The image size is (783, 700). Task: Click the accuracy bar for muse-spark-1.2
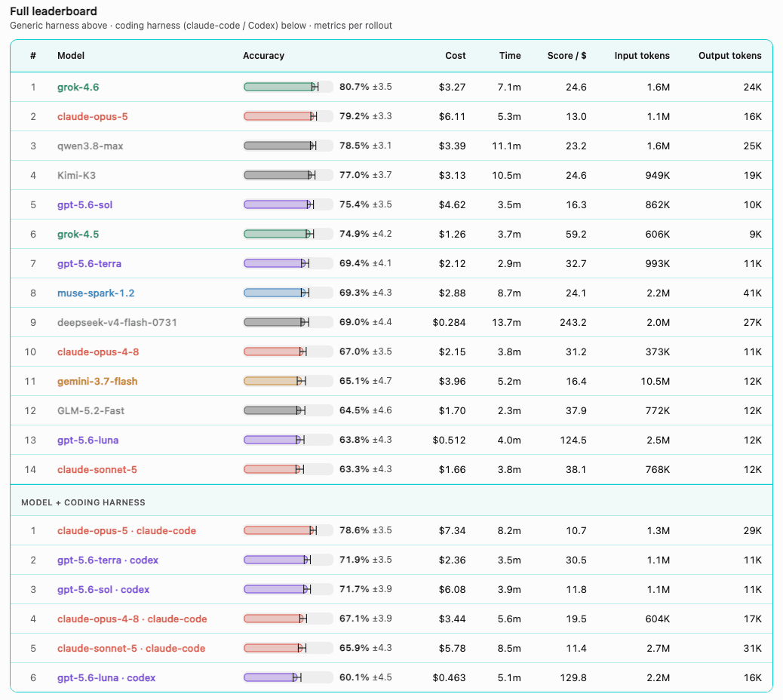[288, 293]
